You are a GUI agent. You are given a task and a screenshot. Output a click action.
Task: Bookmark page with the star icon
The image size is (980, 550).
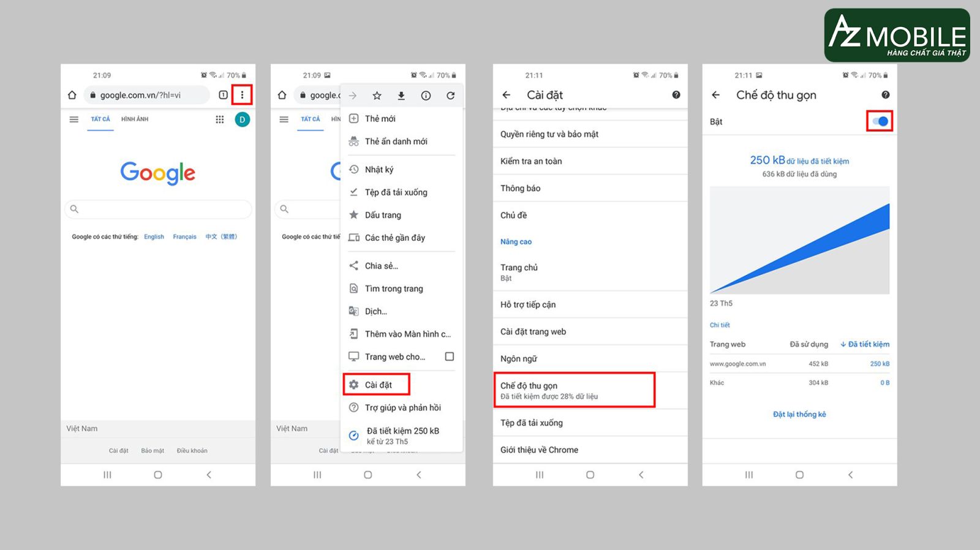coord(377,96)
